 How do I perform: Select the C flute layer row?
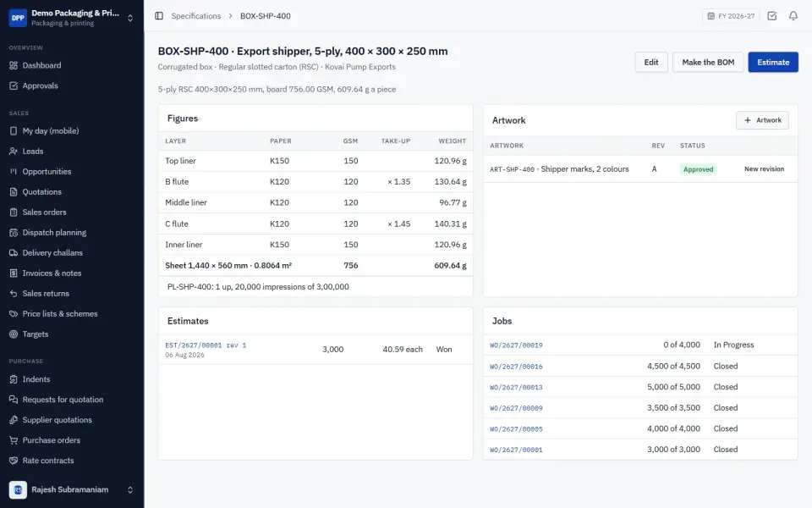(x=315, y=224)
